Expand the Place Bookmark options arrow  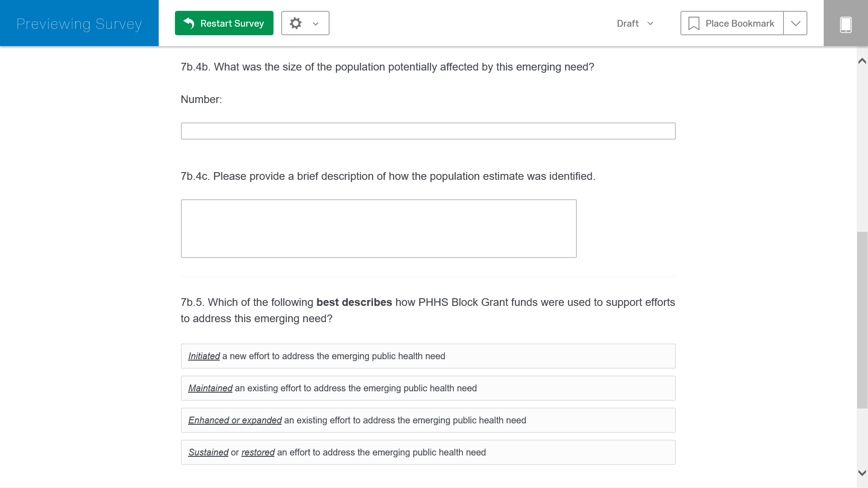[795, 23]
